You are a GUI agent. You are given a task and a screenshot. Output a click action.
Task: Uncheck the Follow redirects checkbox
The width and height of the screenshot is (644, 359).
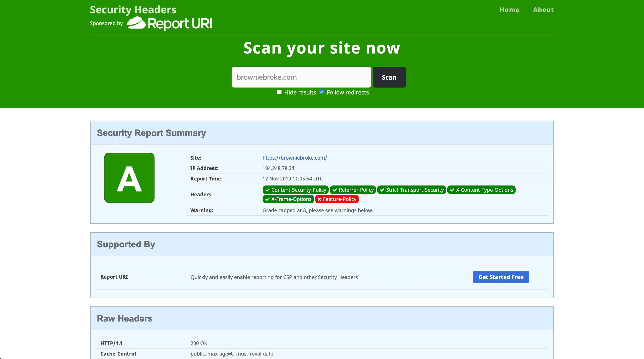pyautogui.click(x=322, y=92)
